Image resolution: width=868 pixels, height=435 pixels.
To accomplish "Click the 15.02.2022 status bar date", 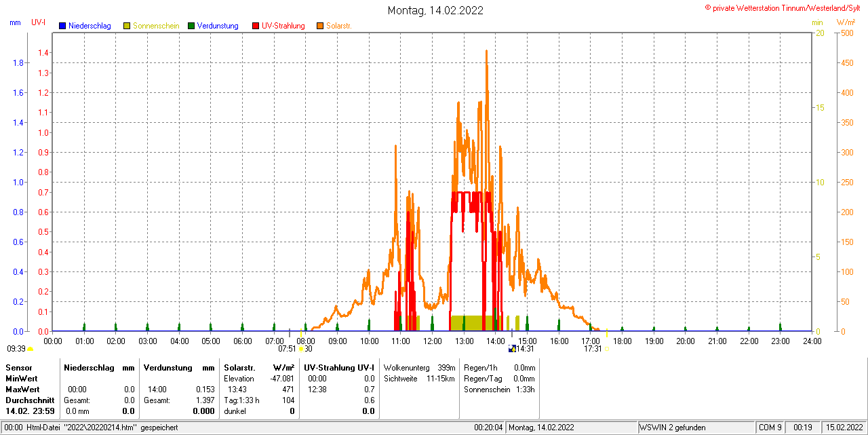I will (x=844, y=428).
